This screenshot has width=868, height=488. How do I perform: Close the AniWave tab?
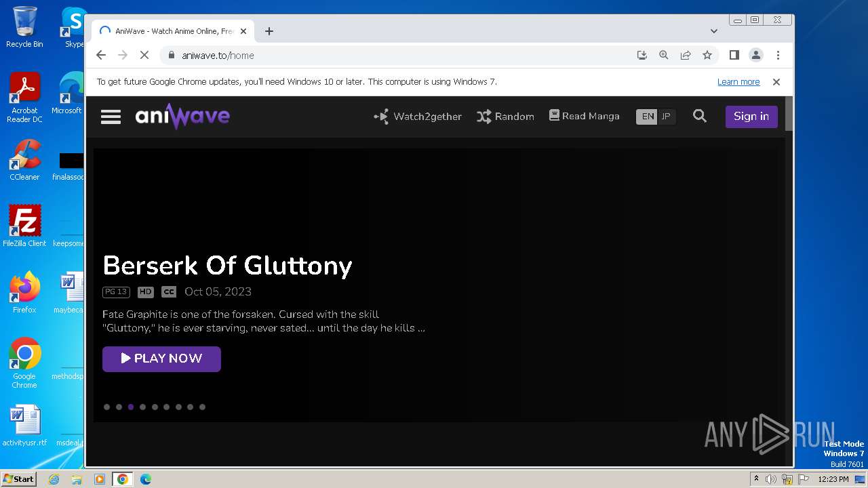[243, 31]
